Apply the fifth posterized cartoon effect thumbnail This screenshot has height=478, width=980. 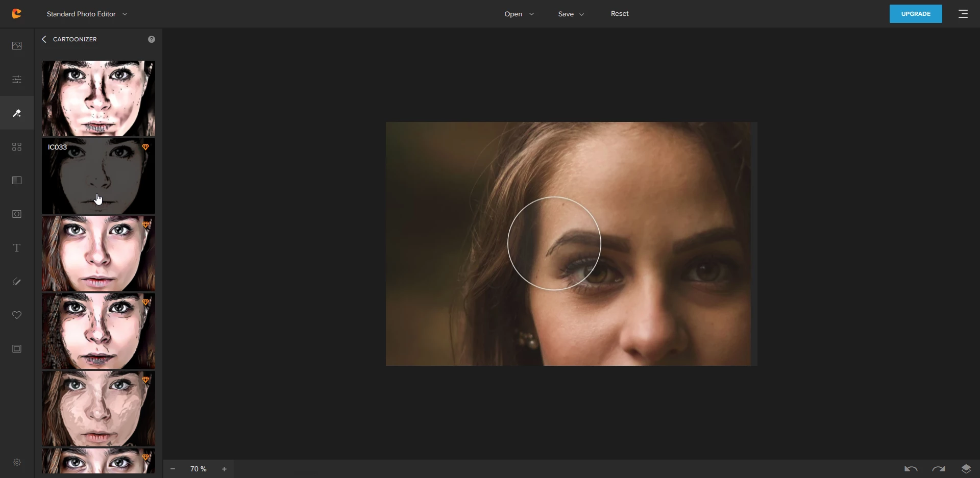(x=99, y=409)
